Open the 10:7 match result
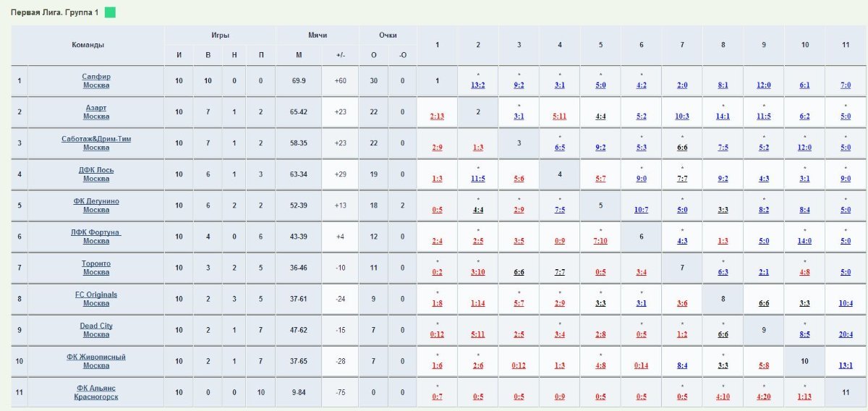The height and width of the screenshot is (411, 868). pos(641,210)
